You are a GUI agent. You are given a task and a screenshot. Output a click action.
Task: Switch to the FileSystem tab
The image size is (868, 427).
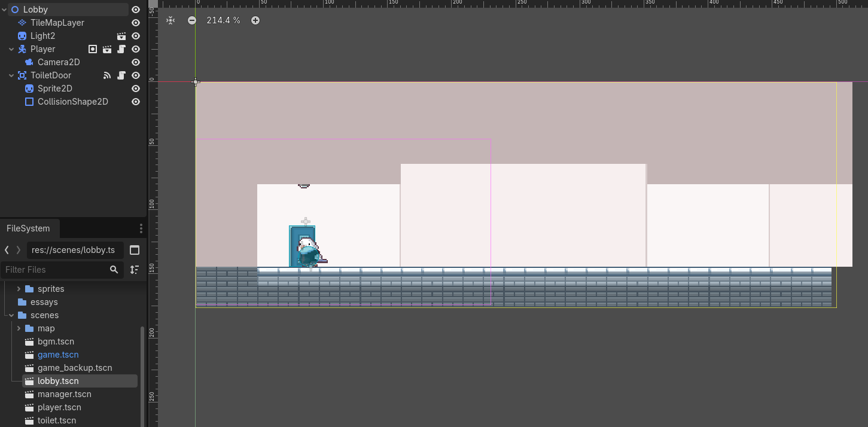click(x=29, y=228)
